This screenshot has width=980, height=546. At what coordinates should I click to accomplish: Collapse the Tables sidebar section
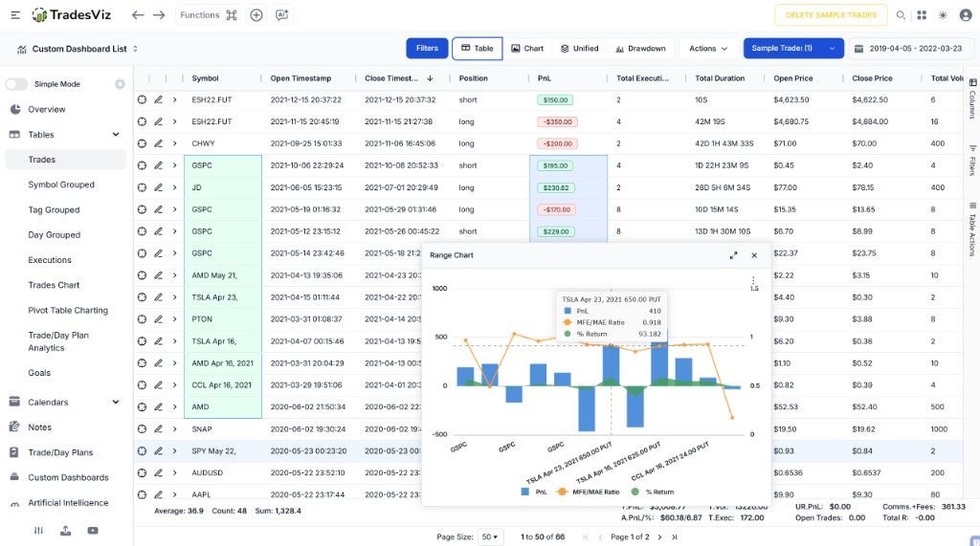pos(116,134)
